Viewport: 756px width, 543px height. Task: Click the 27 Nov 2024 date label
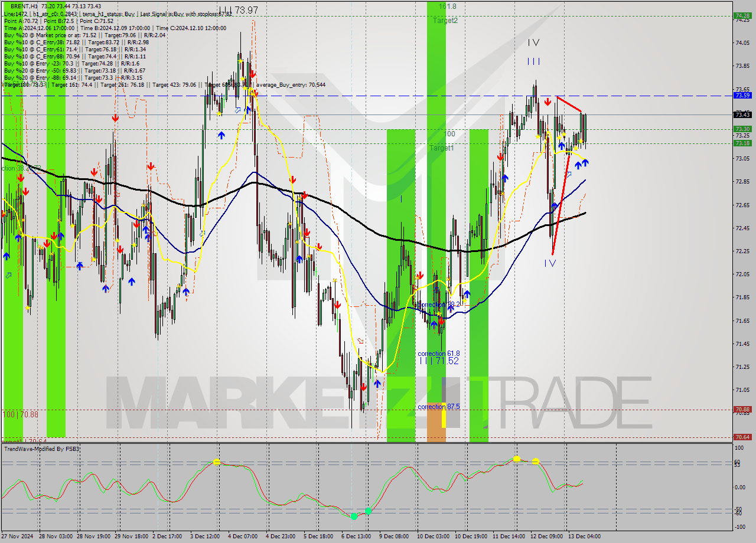tap(17, 537)
